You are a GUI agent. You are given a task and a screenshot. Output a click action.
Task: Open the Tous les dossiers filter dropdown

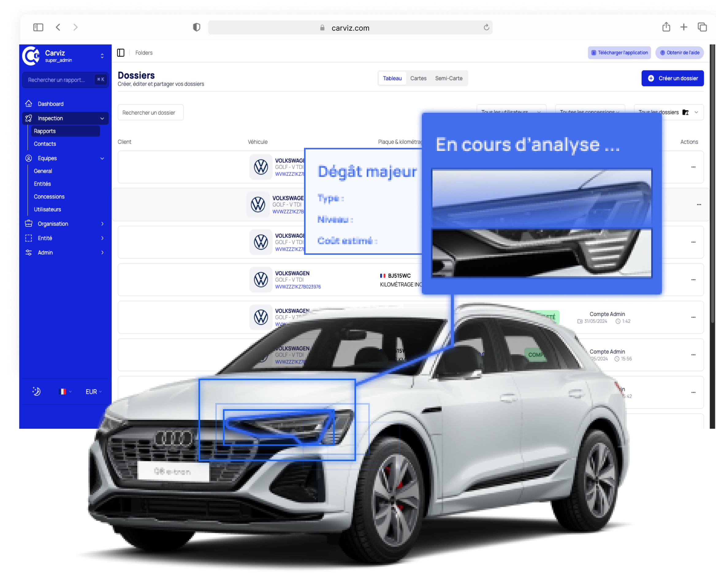pos(668,112)
